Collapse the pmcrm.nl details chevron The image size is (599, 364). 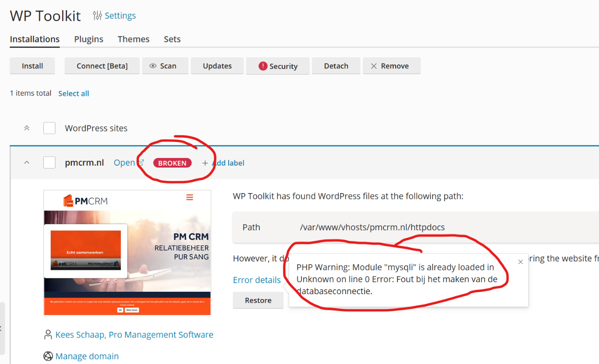pyautogui.click(x=27, y=163)
